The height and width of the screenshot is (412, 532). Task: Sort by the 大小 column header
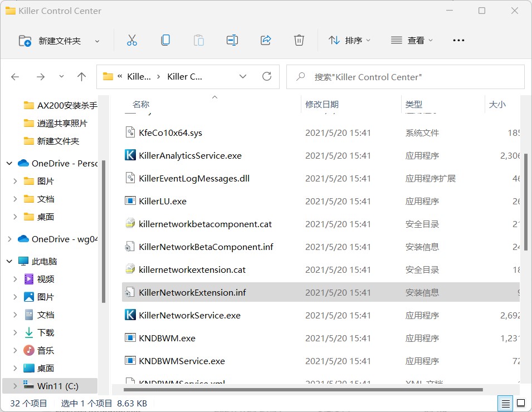pyautogui.click(x=497, y=105)
